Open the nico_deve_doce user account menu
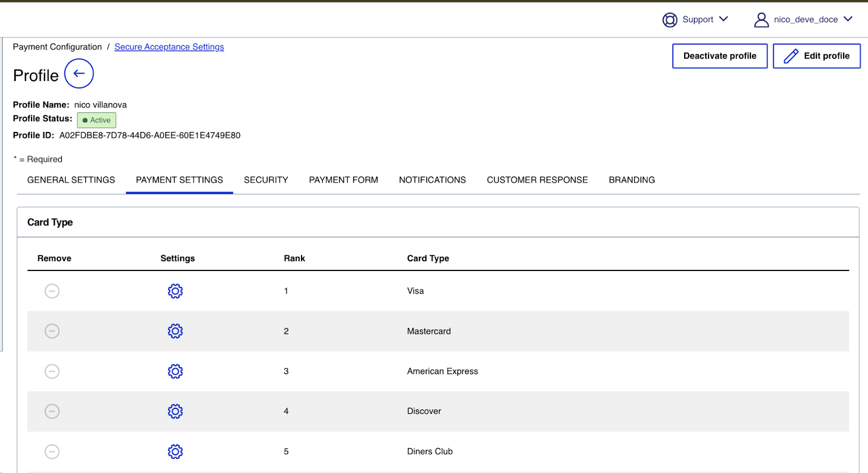The width and height of the screenshot is (868, 473). [x=803, y=20]
